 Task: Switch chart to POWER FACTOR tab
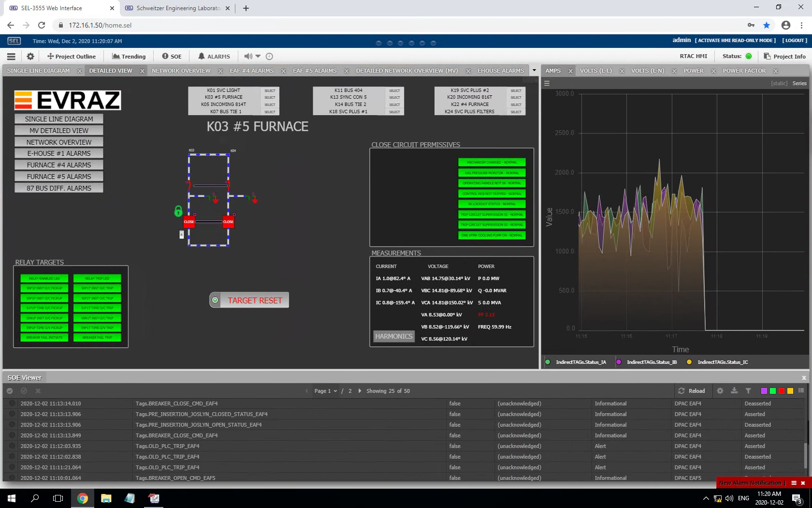pos(744,71)
